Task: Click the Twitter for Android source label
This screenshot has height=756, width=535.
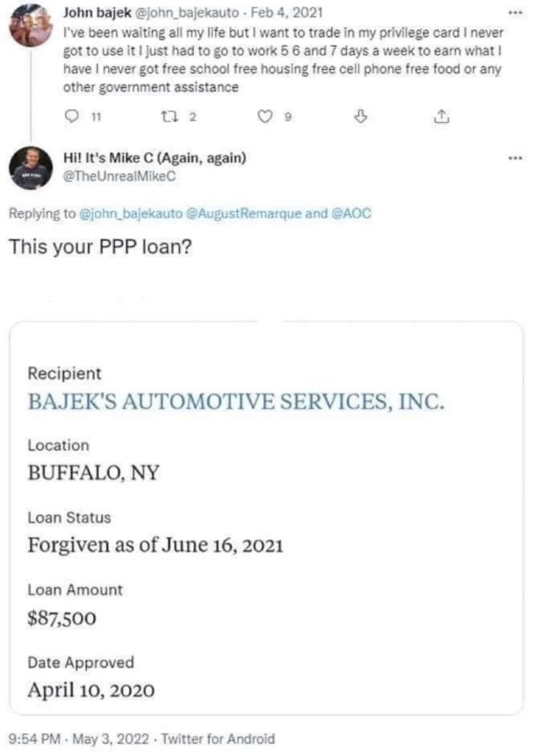Action: pos(218,739)
